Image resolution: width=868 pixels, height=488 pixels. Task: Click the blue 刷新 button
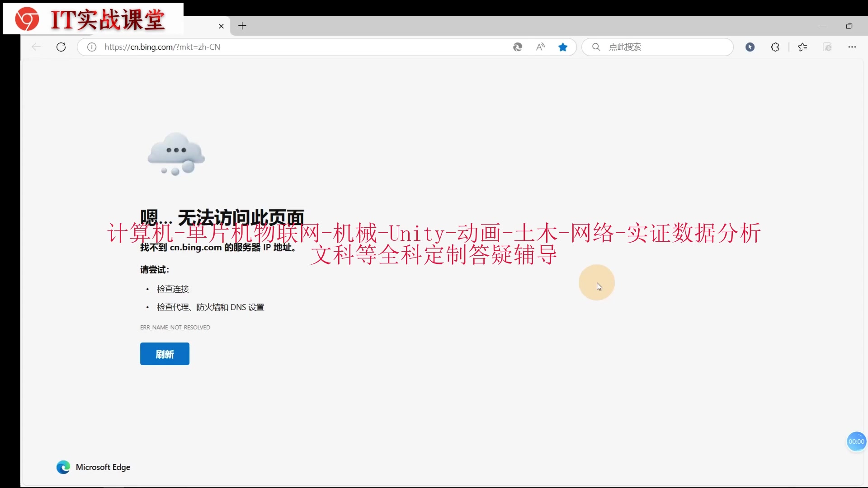pos(165,354)
